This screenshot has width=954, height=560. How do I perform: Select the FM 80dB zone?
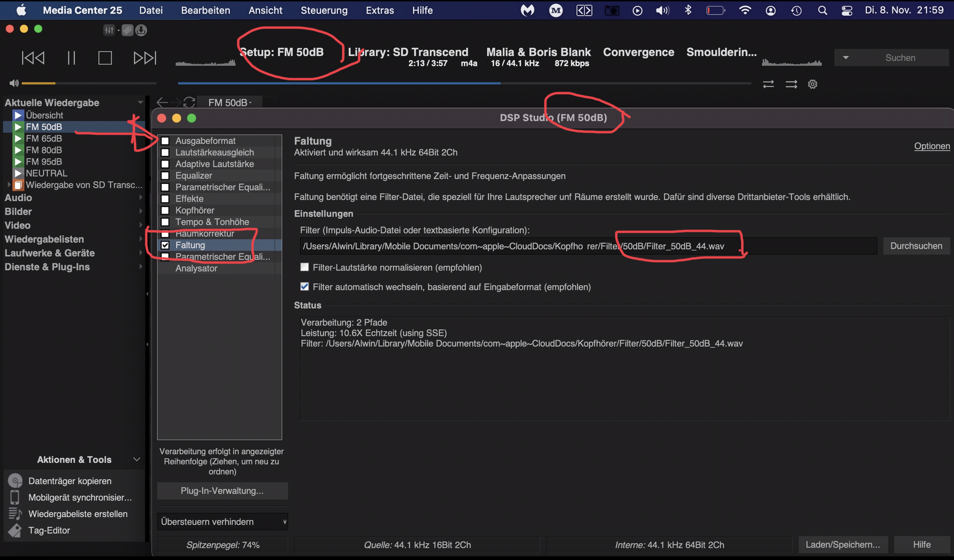click(x=44, y=150)
